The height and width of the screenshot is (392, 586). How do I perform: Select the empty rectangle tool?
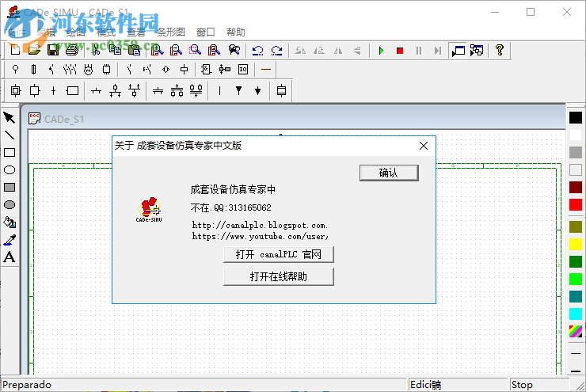point(10,153)
